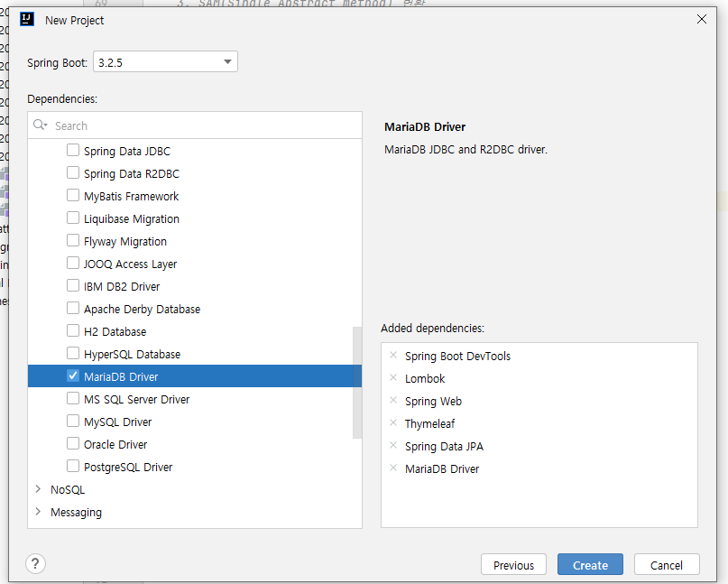Viewport: 728px width, 584px height.
Task: Check the JOOQ Access Layer checkbox
Action: (x=73, y=263)
